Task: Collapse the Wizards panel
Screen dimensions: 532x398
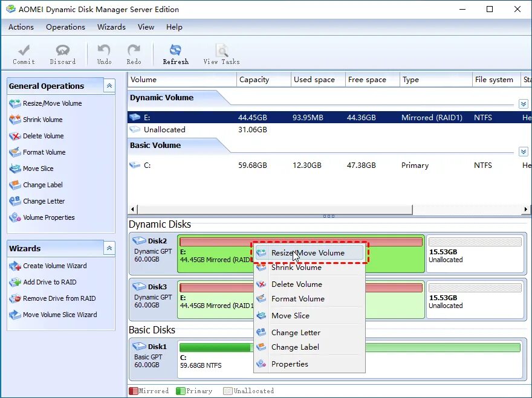Action: tap(109, 248)
